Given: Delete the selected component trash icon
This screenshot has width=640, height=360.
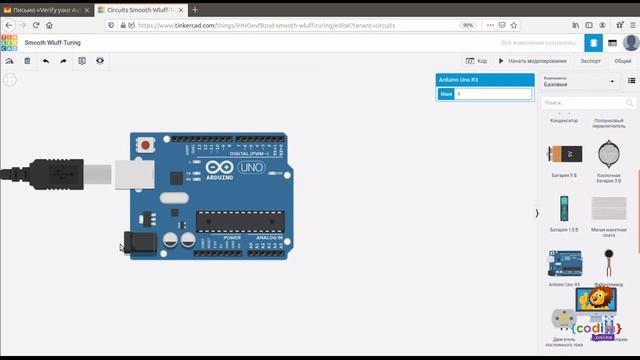Looking at the screenshot, I should pyautogui.click(x=27, y=61).
